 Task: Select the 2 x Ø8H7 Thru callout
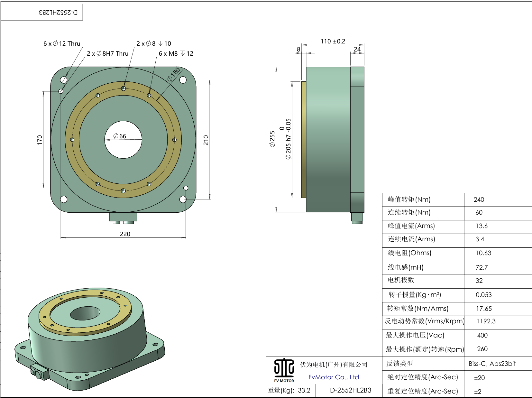point(107,53)
